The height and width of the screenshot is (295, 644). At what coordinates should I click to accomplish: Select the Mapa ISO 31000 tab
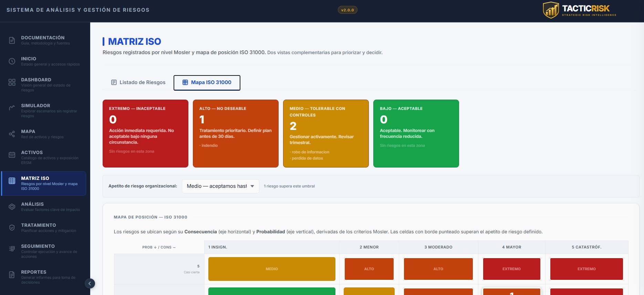(x=207, y=83)
